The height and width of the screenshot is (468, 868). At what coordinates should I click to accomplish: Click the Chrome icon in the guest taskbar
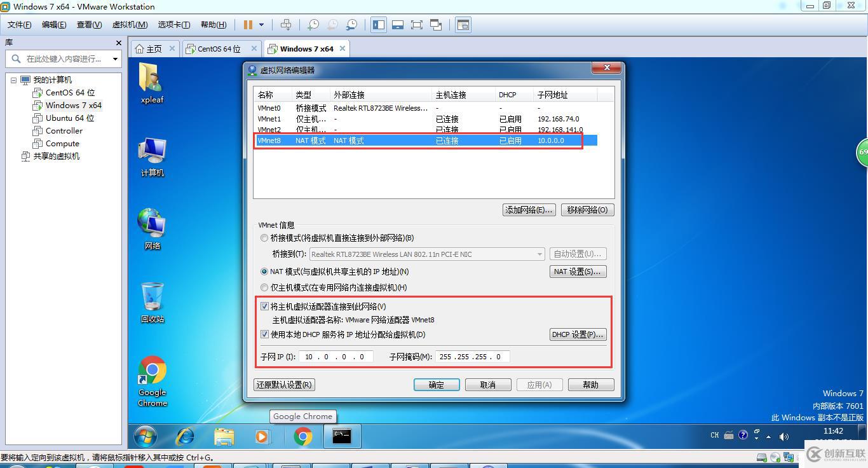point(303,437)
